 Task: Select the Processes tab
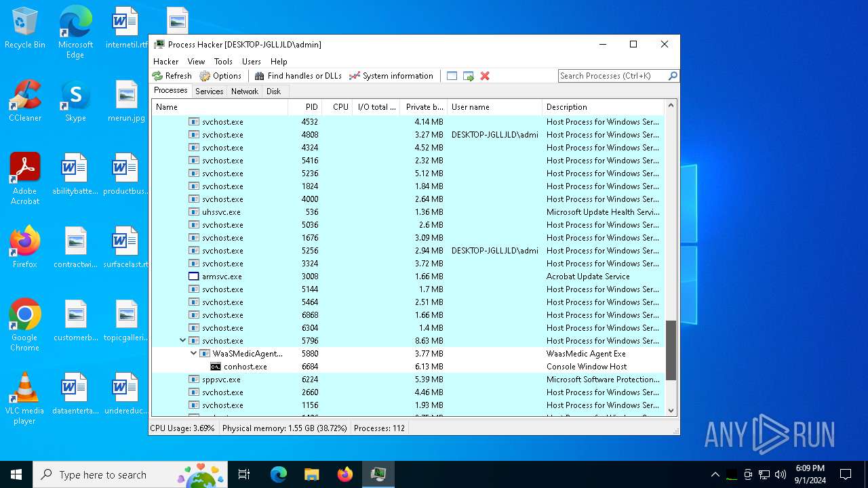tap(170, 90)
